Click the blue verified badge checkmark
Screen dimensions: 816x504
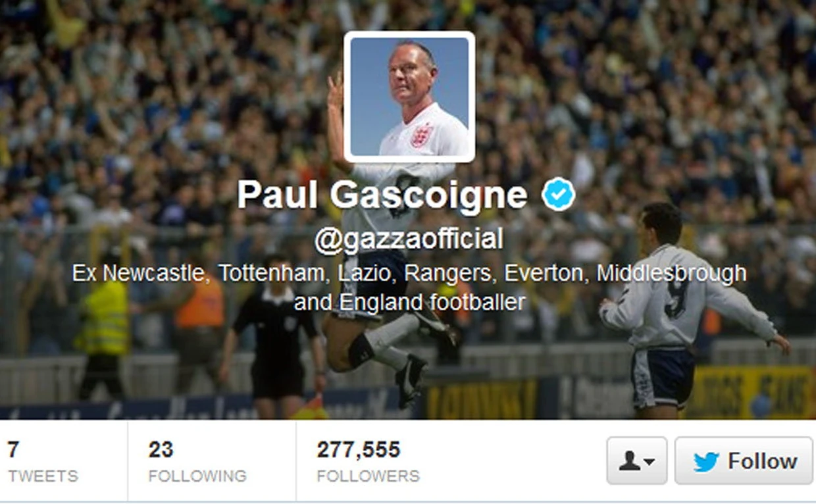[558, 195]
